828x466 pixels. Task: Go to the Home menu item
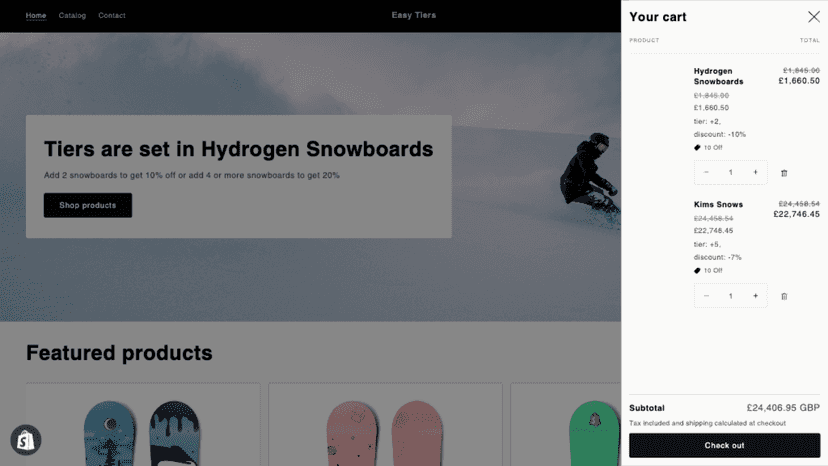tap(36, 15)
